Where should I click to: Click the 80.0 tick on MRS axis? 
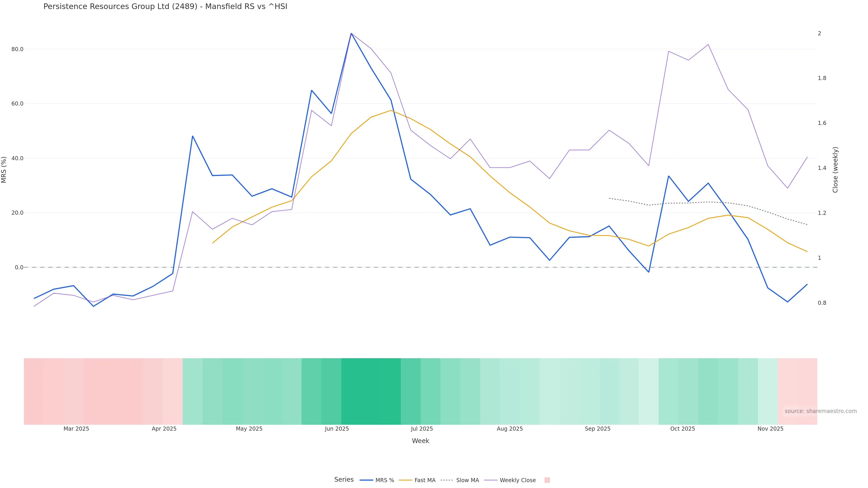point(17,49)
